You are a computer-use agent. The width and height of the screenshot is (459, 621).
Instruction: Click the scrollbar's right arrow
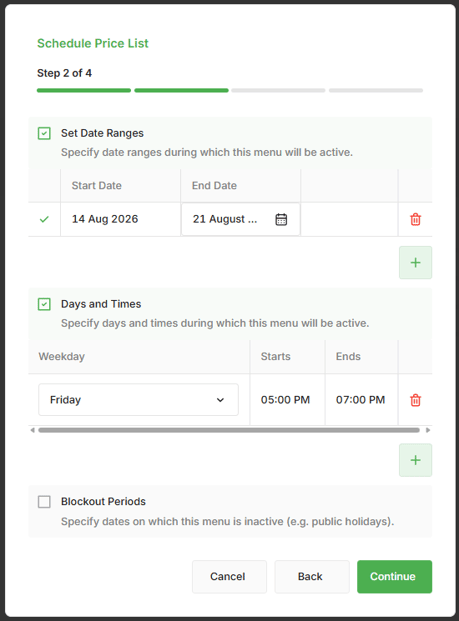[428, 430]
